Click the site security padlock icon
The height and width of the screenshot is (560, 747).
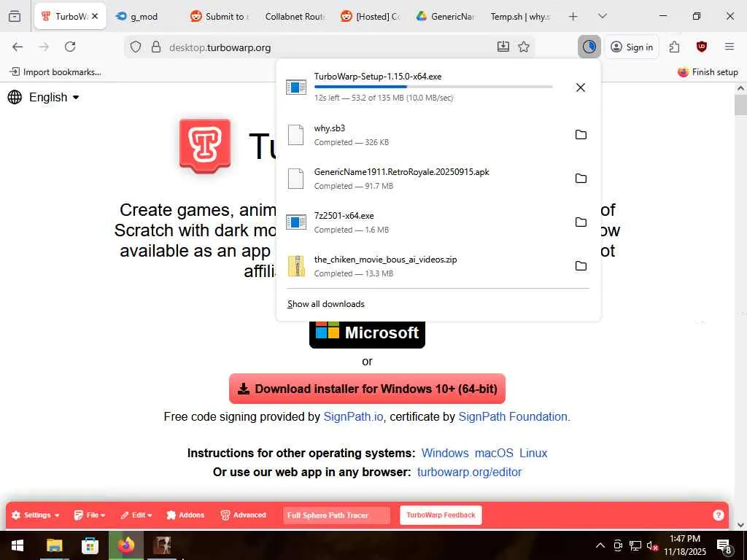click(156, 47)
